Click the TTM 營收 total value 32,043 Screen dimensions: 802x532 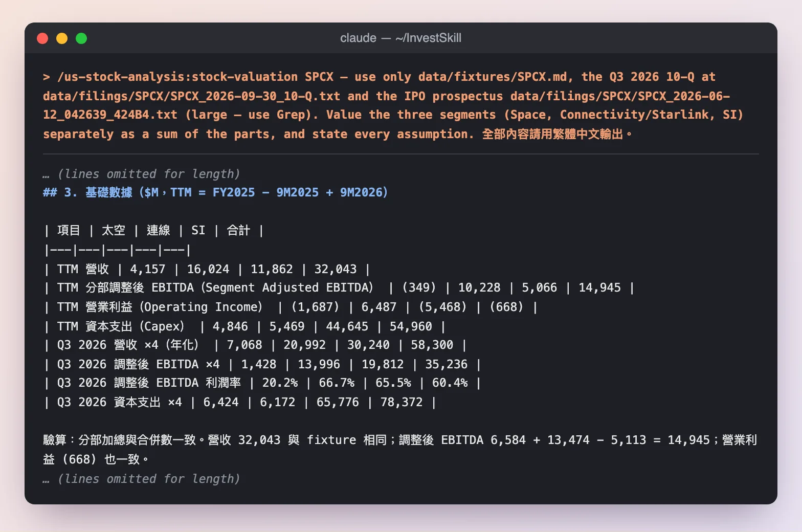(x=336, y=269)
